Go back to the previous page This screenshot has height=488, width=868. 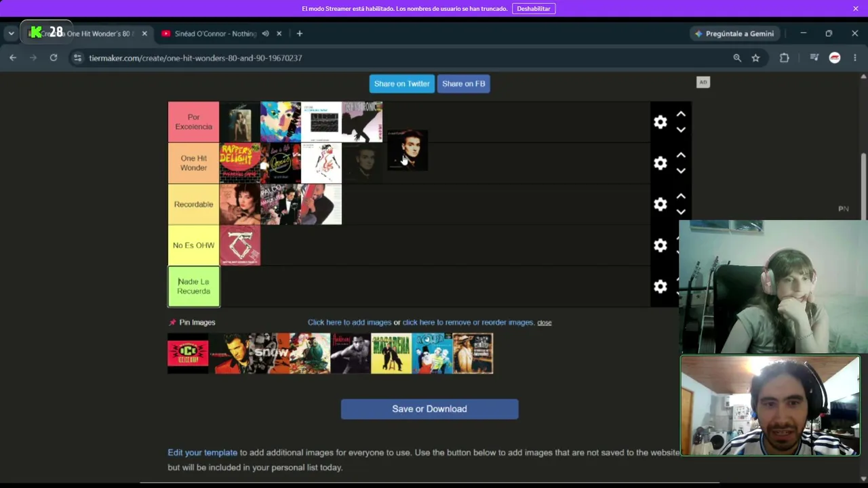pos(13,58)
